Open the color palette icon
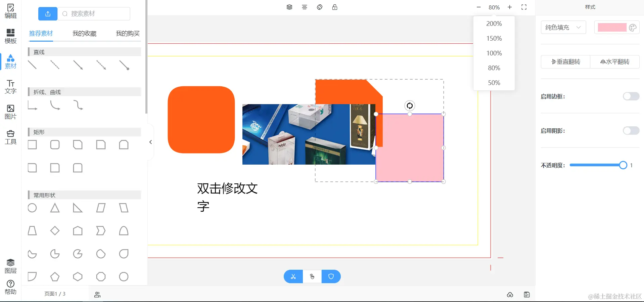The height and width of the screenshot is (302, 644). [633, 28]
